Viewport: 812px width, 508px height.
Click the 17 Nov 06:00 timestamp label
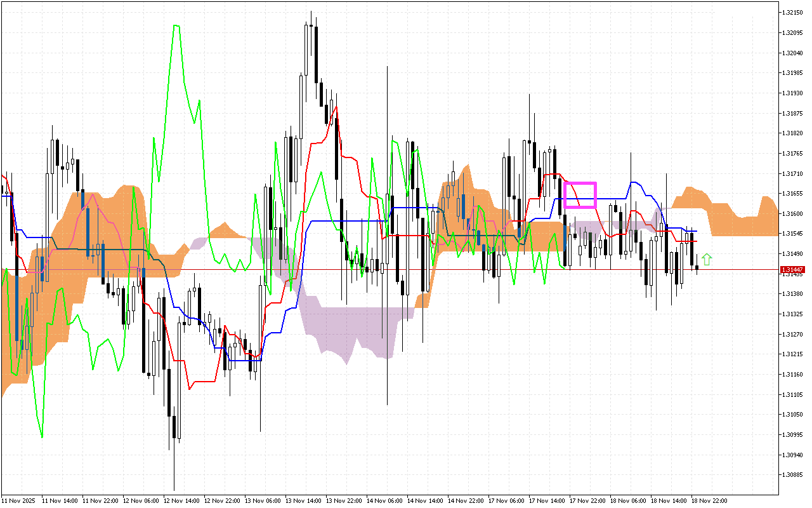(506, 500)
